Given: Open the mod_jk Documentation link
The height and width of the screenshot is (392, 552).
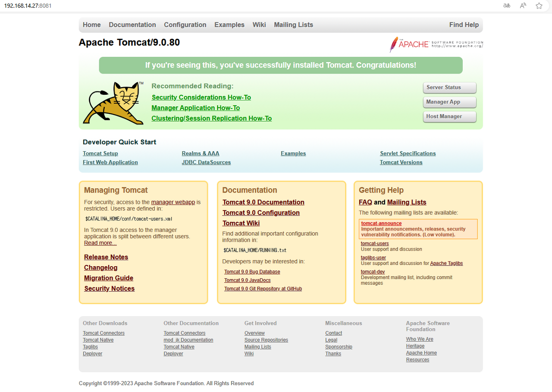Looking at the screenshot, I should [188, 340].
